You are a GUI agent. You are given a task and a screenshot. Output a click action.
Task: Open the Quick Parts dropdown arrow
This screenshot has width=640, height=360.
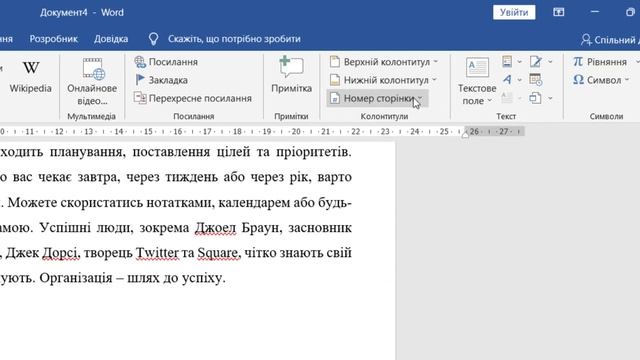(520, 62)
